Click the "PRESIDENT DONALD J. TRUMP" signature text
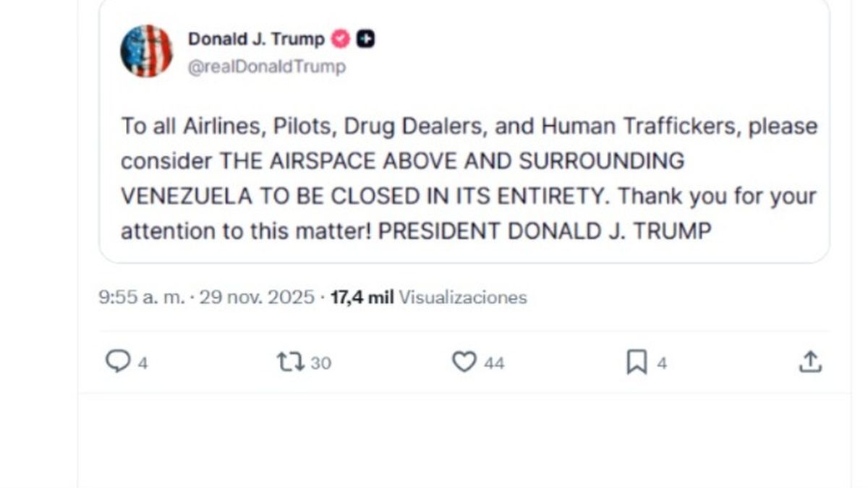The image size is (868, 488). [545, 231]
